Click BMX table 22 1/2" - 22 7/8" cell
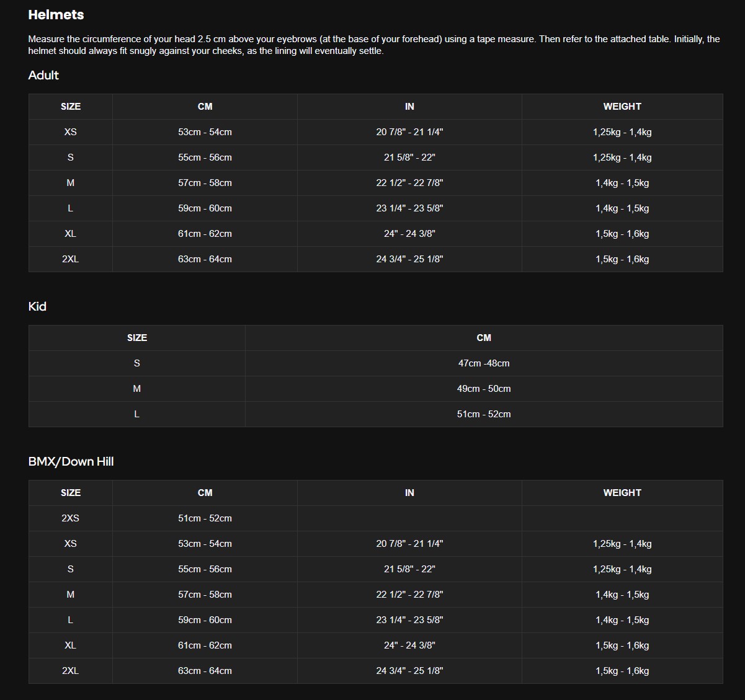The width and height of the screenshot is (745, 700). pyautogui.click(x=409, y=595)
